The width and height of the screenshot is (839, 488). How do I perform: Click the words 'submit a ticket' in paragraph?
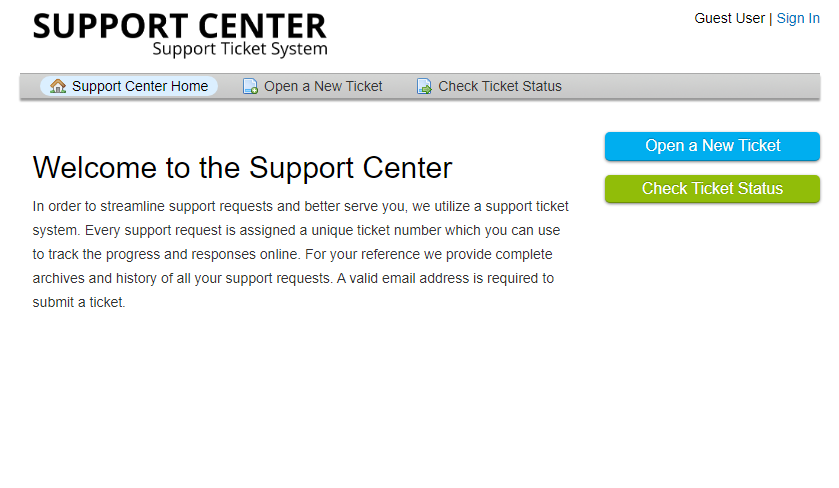point(78,303)
